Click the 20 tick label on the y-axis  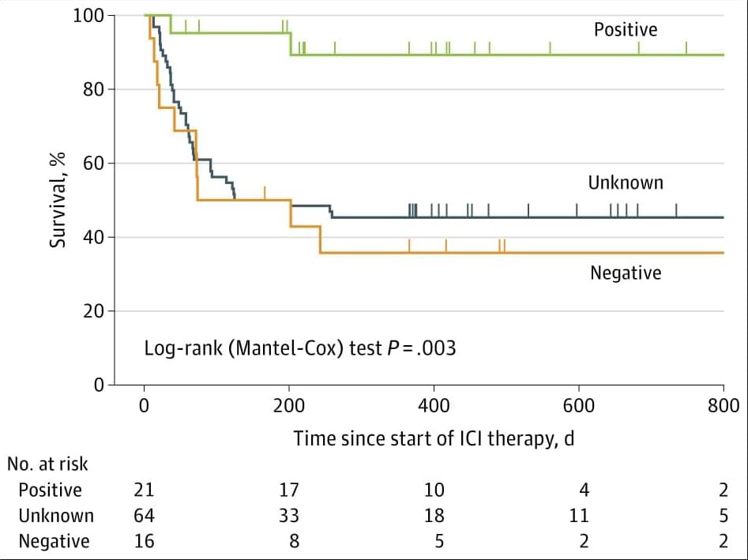click(94, 311)
